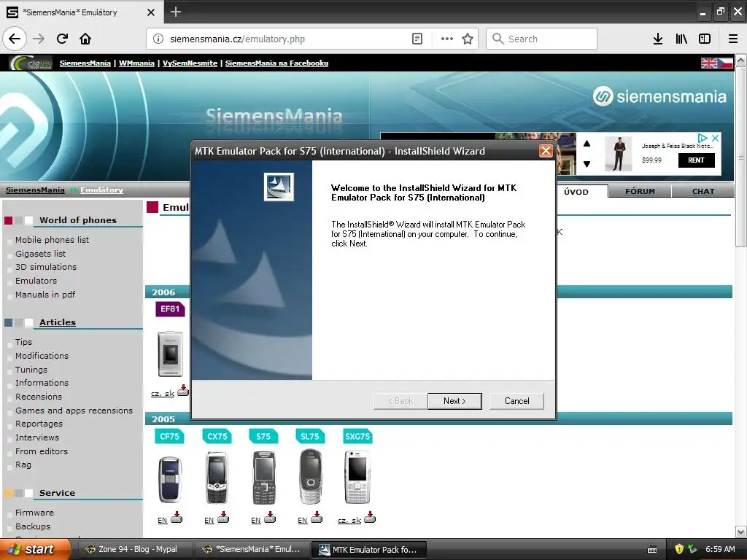Download the CF75 emulator

pos(177,517)
